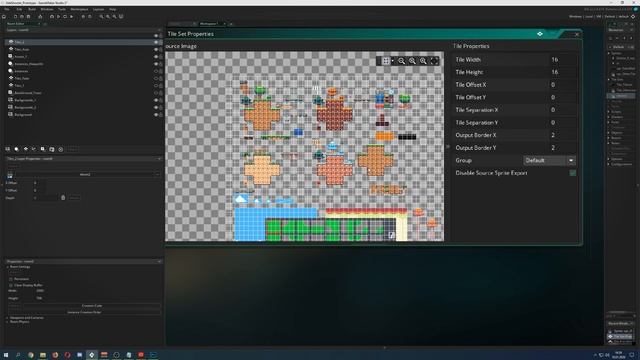Create a new path layer
This screenshot has width=640, height=360.
[x=34, y=149]
